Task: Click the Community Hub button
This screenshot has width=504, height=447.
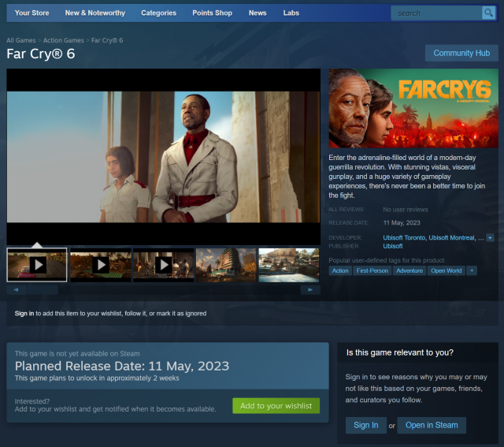Action: 461,53
